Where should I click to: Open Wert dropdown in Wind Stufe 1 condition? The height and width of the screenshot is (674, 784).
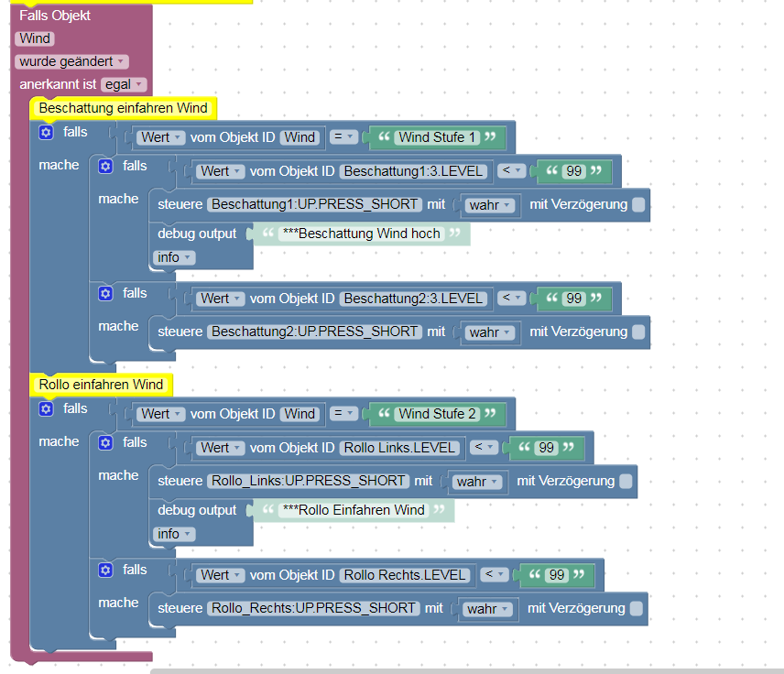point(161,137)
